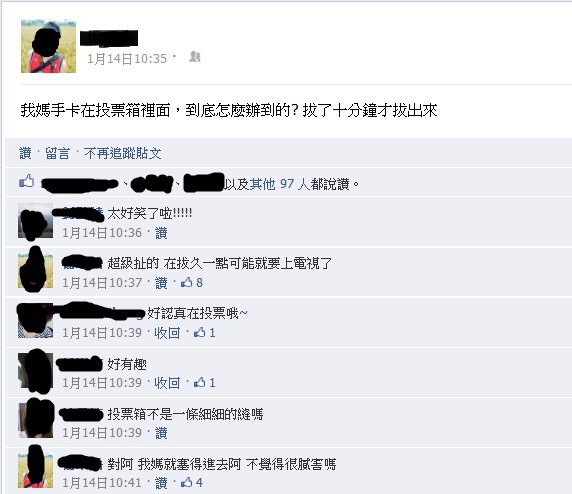The width and height of the screenshot is (572, 494).
Task: Click 留言 to comment on the post
Action: 58,153
